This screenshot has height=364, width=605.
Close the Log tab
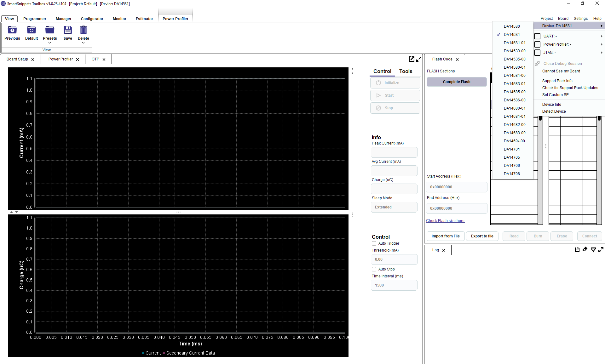click(444, 250)
